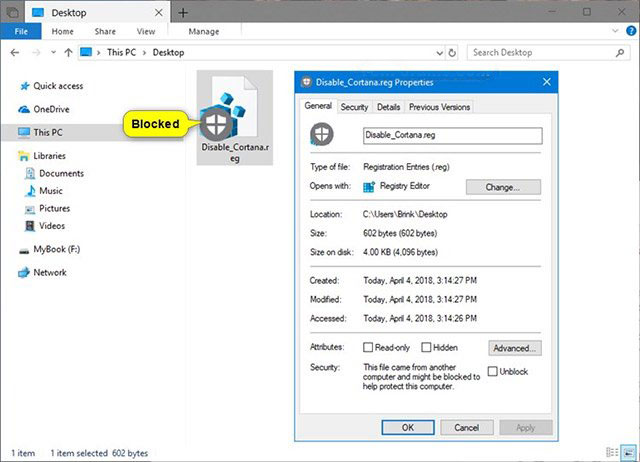Click the Forward navigation arrow
Viewport: 640px width, 462px height.
pos(36,52)
